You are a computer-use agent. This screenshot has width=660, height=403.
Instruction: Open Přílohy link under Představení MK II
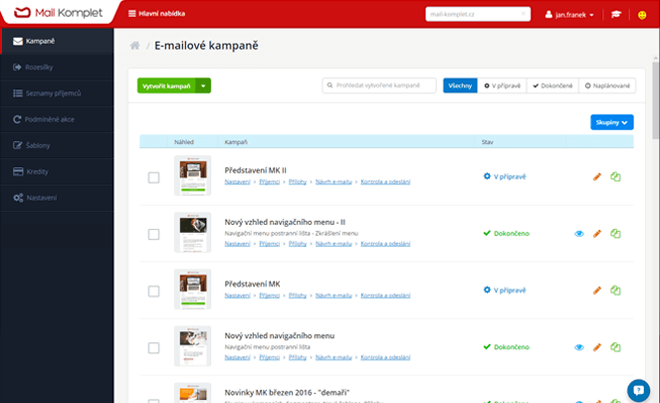coord(298,182)
